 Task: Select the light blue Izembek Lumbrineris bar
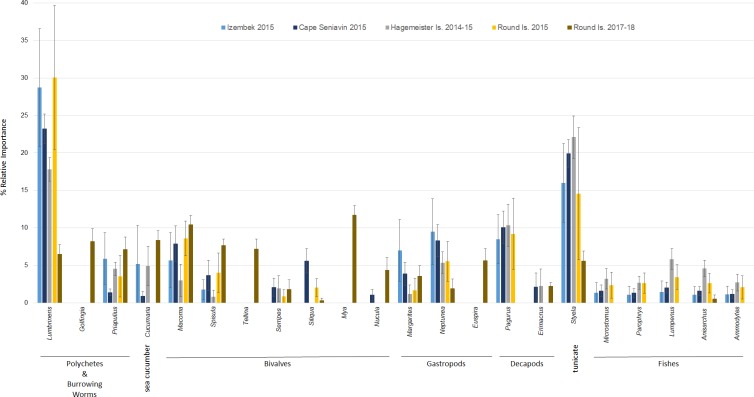39,195
